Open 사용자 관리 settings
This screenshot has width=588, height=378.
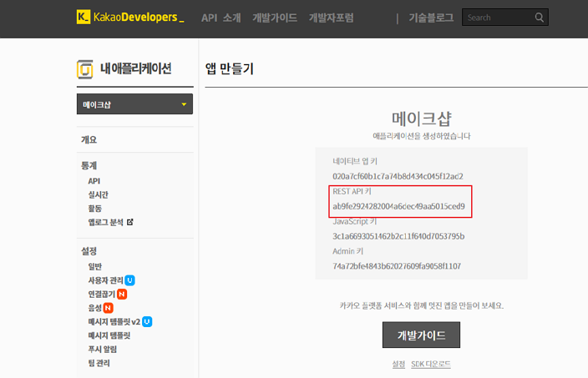pyautogui.click(x=105, y=280)
